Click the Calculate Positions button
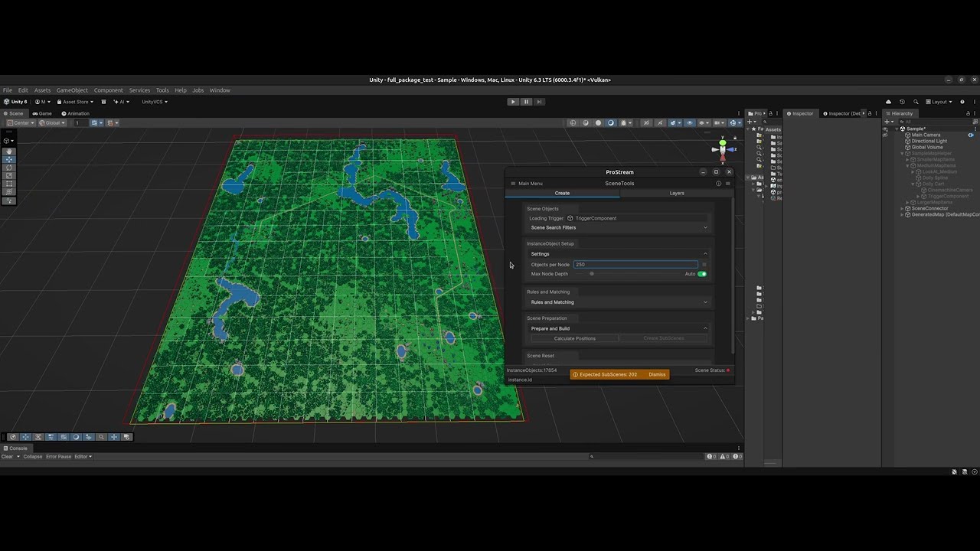980x551 pixels. [575, 338]
